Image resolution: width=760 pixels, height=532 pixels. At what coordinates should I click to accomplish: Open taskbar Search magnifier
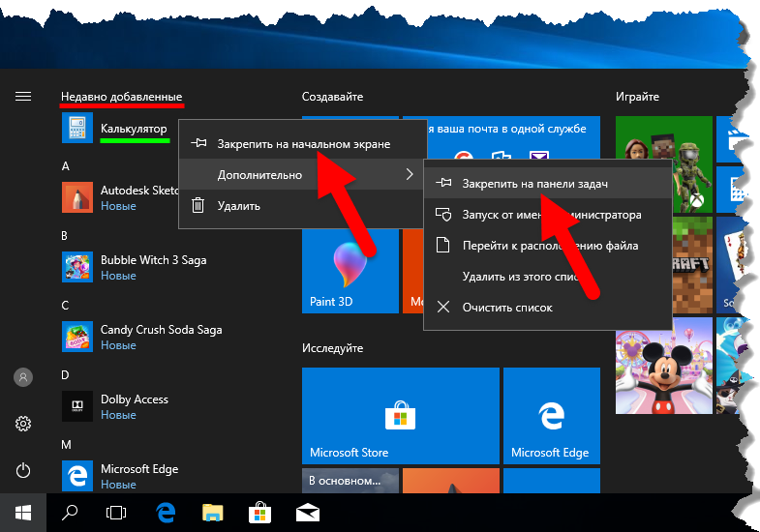coord(70,513)
